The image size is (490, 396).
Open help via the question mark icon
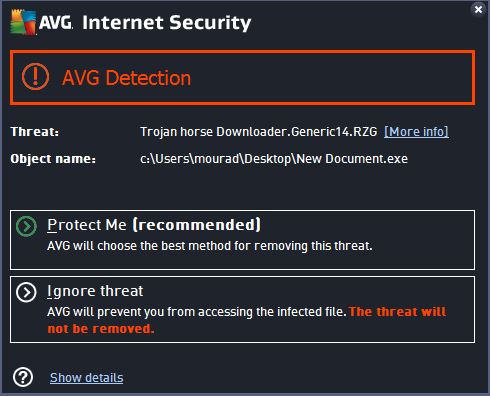(x=23, y=377)
